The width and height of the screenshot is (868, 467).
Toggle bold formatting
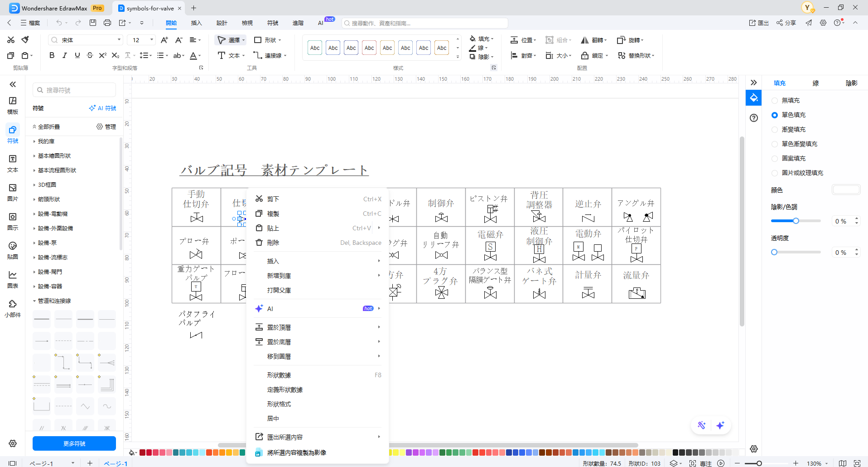pyautogui.click(x=51, y=55)
